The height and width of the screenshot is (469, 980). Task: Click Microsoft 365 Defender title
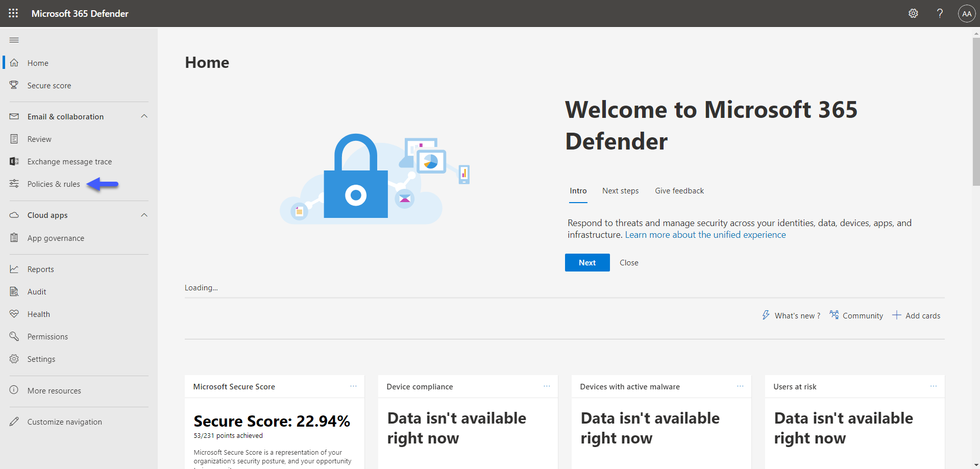(x=80, y=13)
